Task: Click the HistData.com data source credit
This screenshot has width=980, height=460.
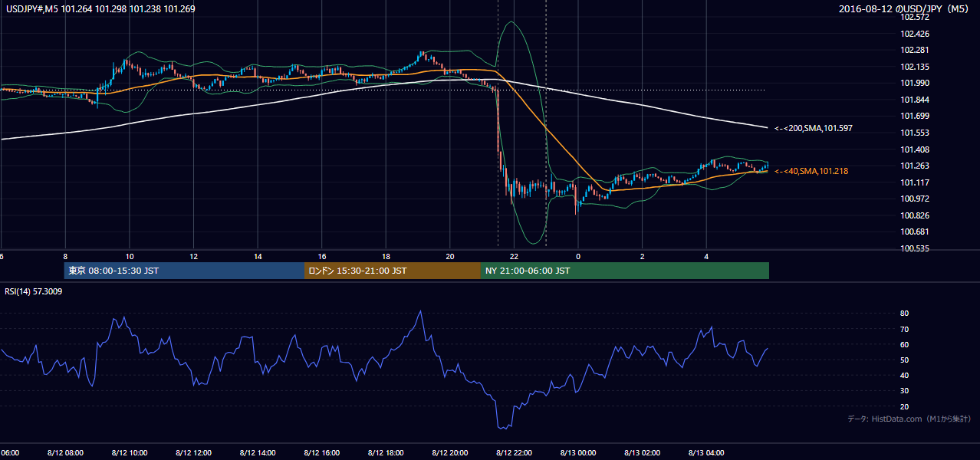Action: [909, 419]
